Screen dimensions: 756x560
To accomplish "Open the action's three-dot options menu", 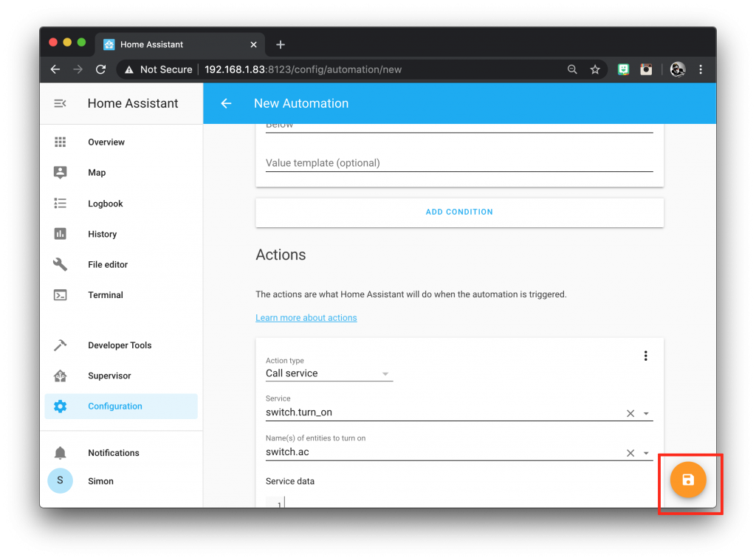I will tap(645, 356).
